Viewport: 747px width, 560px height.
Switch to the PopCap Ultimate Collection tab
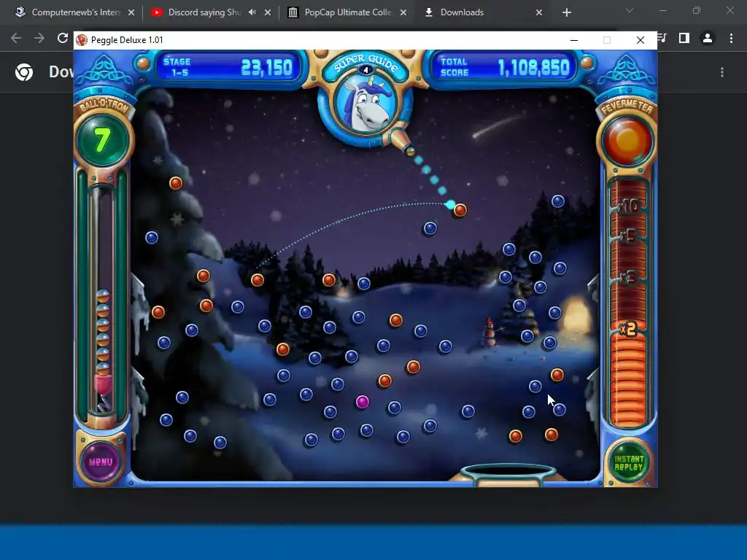(348, 12)
